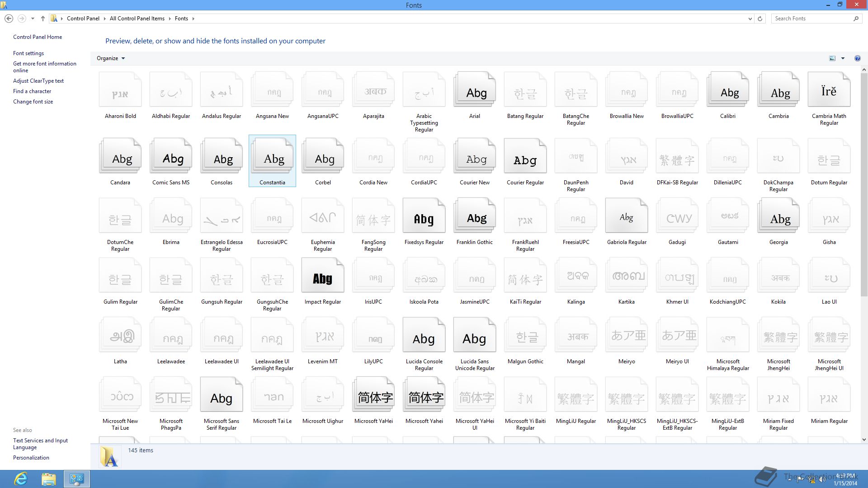
Task: Click the Control Panel taskbar button
Action: [x=77, y=479]
